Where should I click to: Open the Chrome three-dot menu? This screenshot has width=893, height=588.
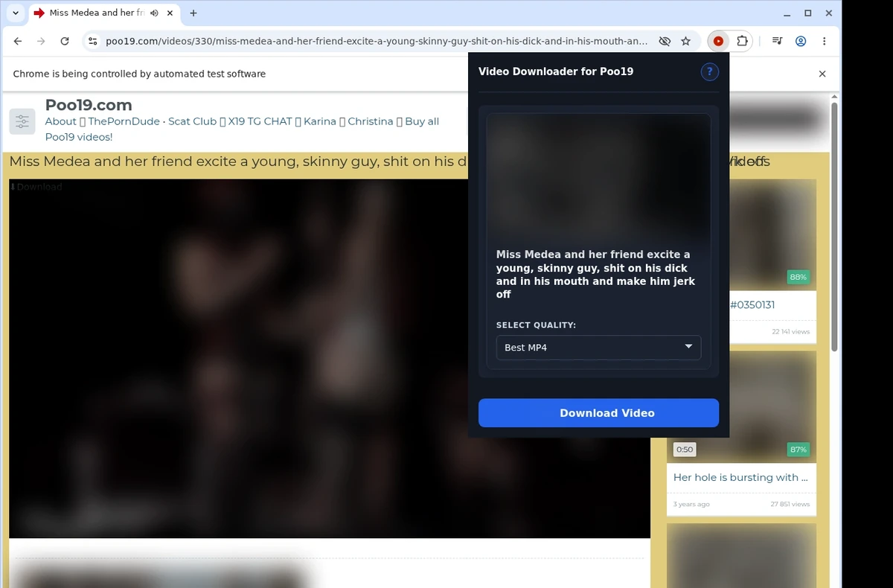(824, 42)
